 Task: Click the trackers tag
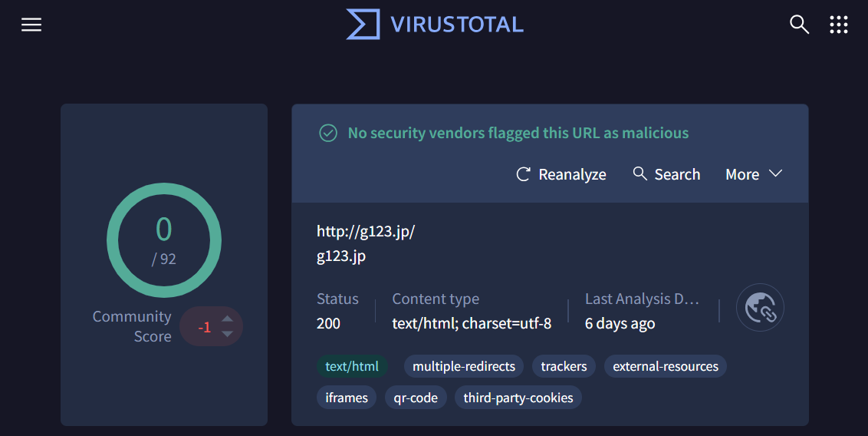pyautogui.click(x=564, y=366)
